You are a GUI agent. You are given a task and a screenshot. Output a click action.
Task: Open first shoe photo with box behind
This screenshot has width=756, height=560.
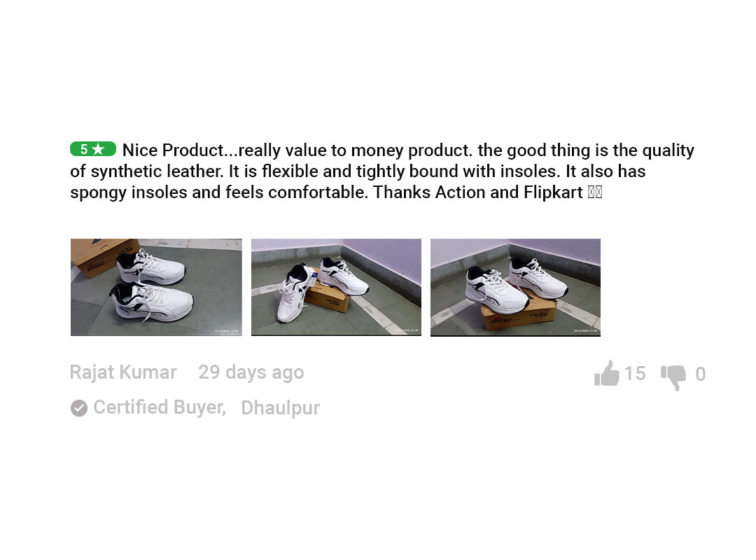point(156,287)
